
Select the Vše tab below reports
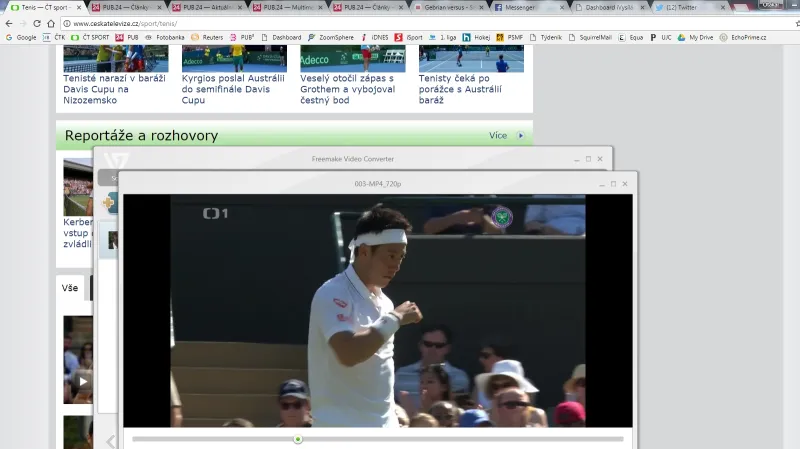click(70, 288)
